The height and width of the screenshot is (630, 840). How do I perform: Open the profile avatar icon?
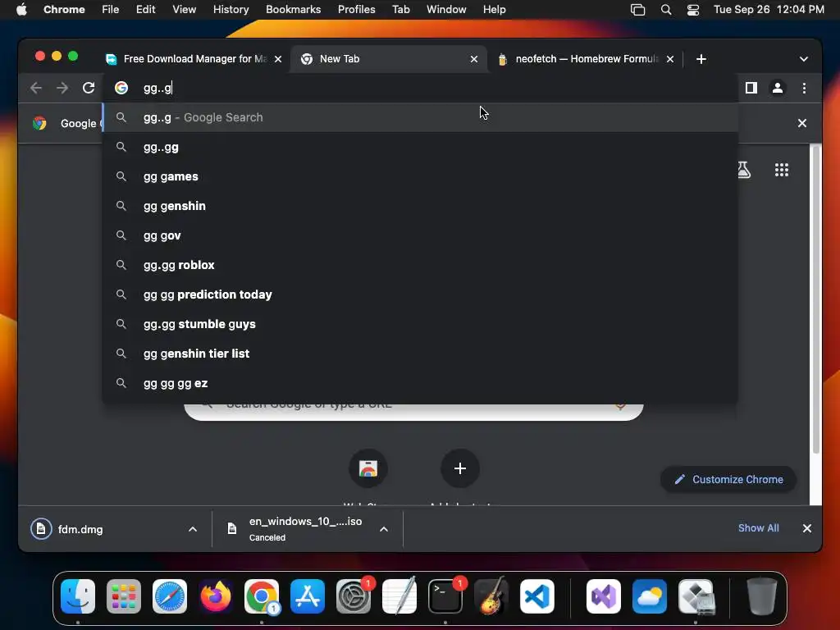[778, 88]
